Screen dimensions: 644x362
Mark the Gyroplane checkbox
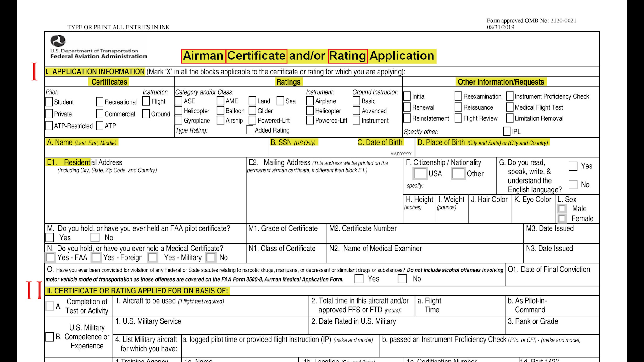point(179,120)
